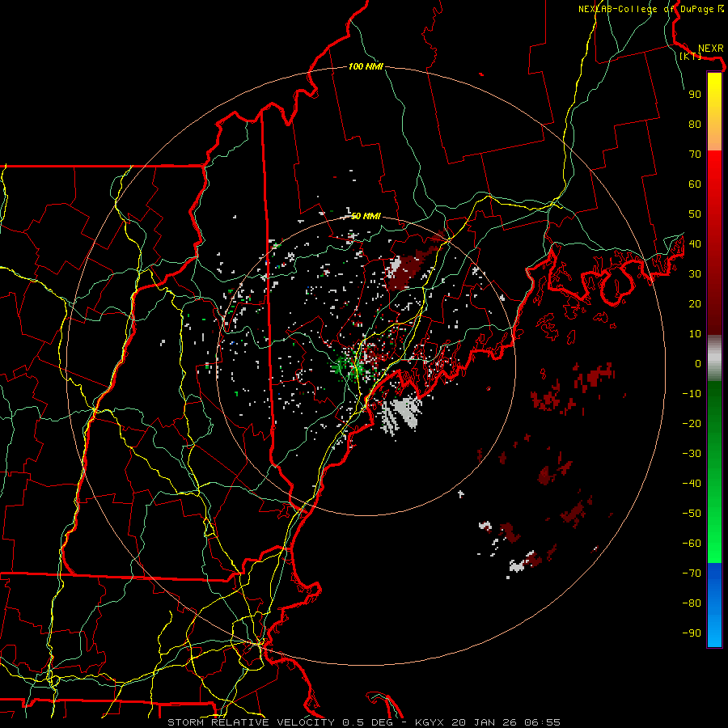
Task: Click the -10 knot scale value
Action: click(692, 394)
